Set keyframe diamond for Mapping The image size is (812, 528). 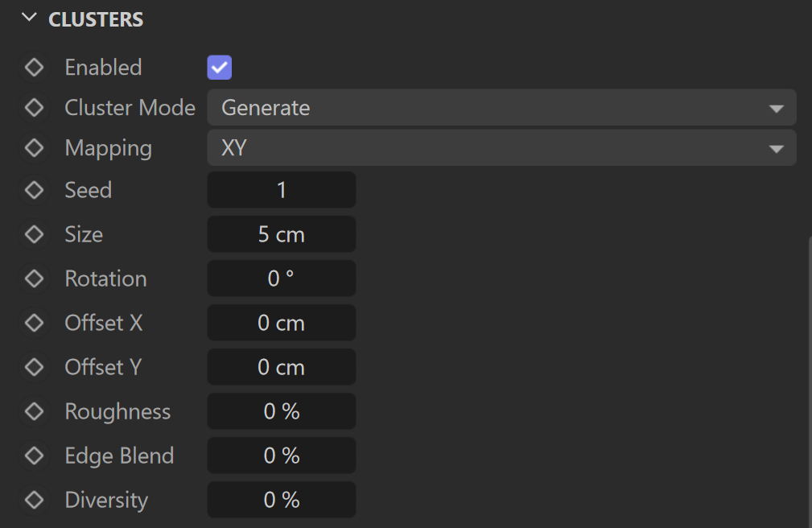click(34, 148)
